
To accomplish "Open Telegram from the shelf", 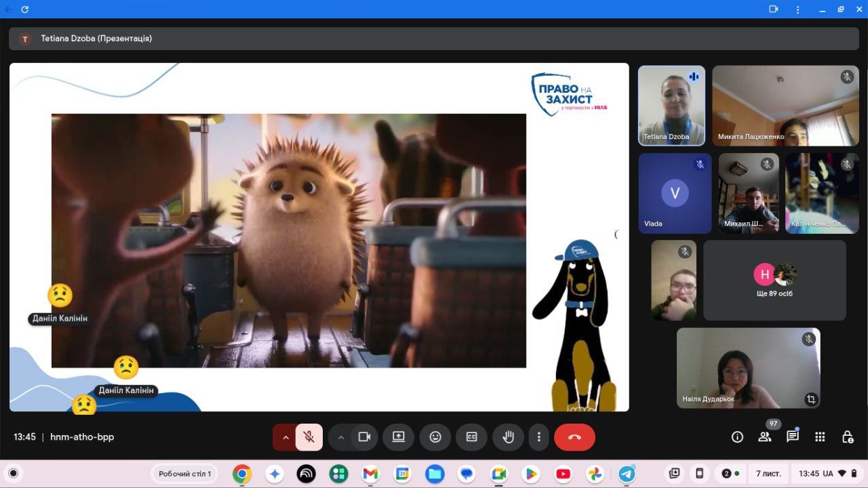I will (x=627, y=474).
